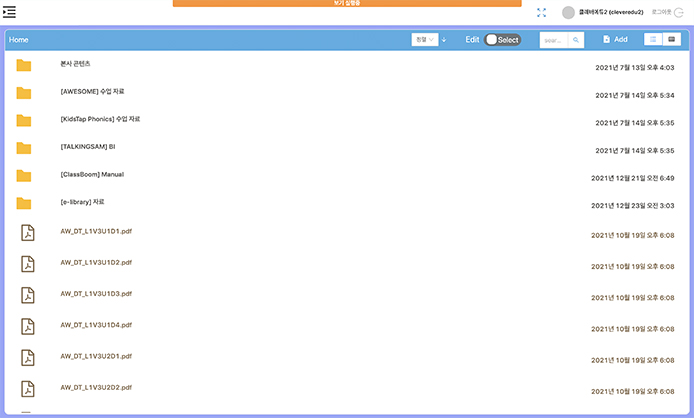Open the 정렬 sort dropdown
694x418 pixels.
[424, 40]
